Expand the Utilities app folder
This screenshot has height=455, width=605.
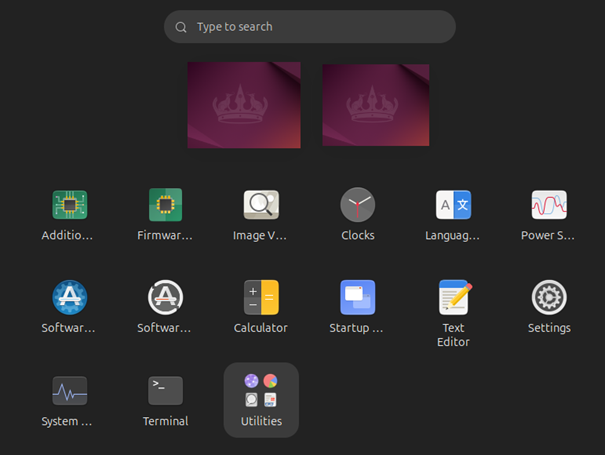click(x=261, y=399)
